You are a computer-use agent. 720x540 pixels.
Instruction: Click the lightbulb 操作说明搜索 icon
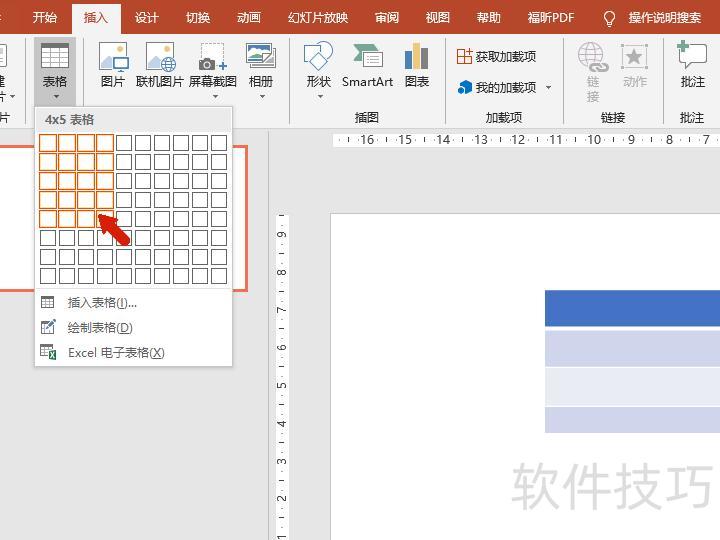point(609,18)
